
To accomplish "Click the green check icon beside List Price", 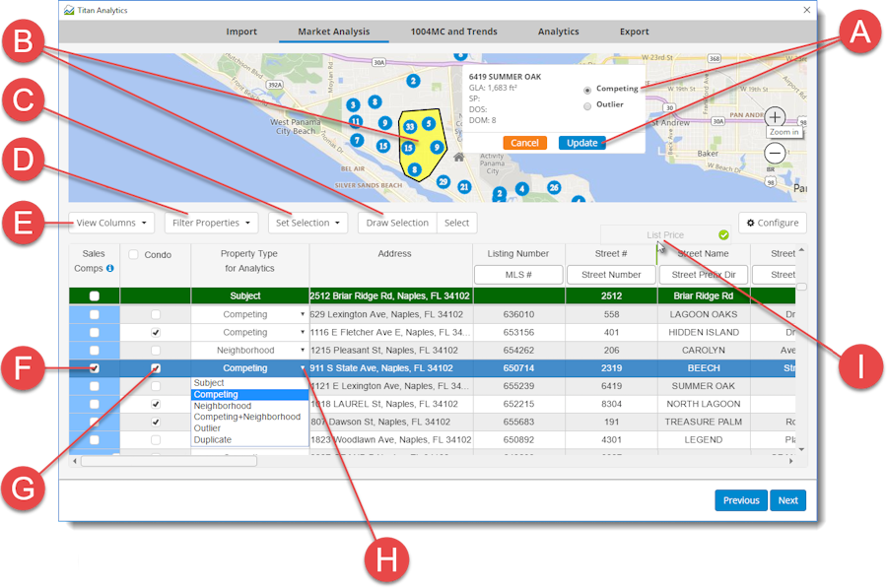I will click(x=723, y=234).
